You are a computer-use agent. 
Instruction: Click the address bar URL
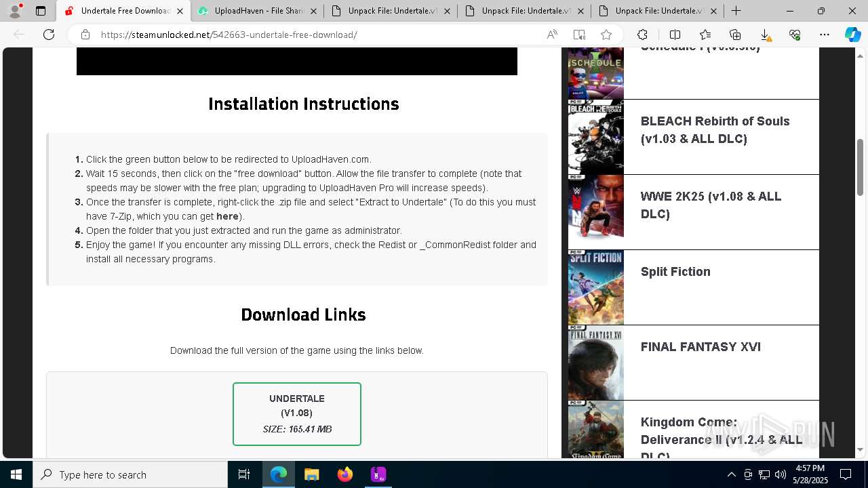click(x=229, y=35)
